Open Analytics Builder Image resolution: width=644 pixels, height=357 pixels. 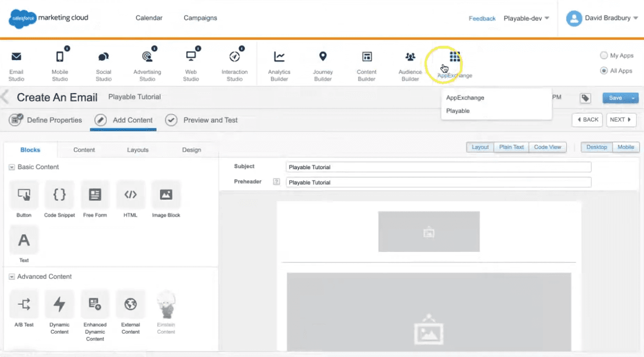[279, 65]
